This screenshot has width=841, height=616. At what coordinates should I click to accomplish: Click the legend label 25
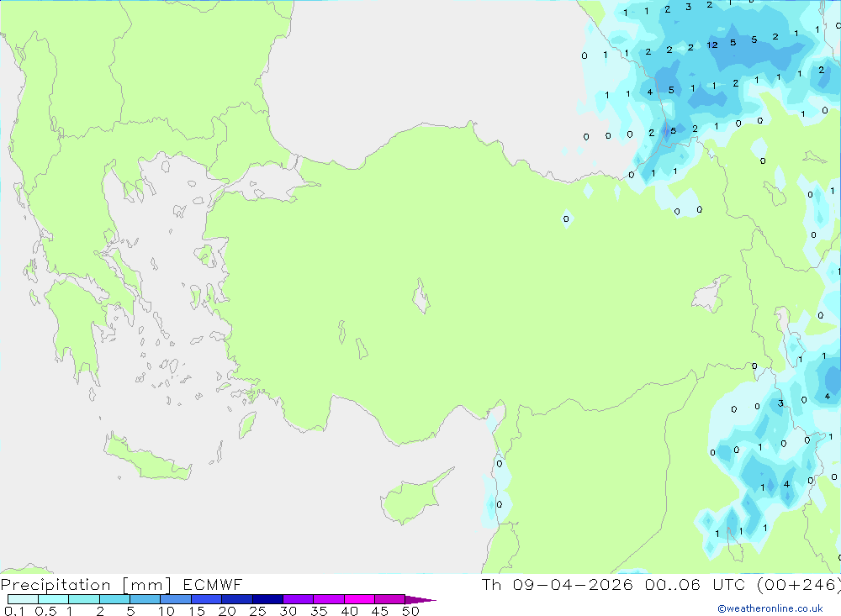tap(257, 611)
